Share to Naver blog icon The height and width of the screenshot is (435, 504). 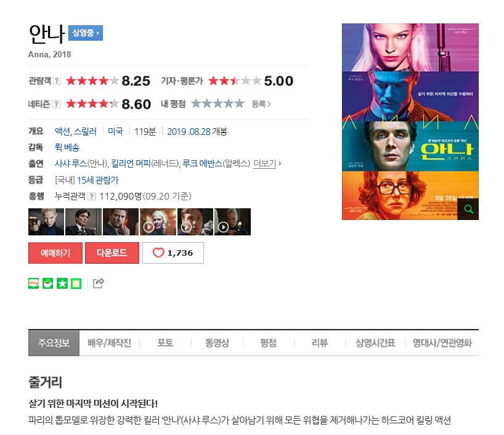33,283
